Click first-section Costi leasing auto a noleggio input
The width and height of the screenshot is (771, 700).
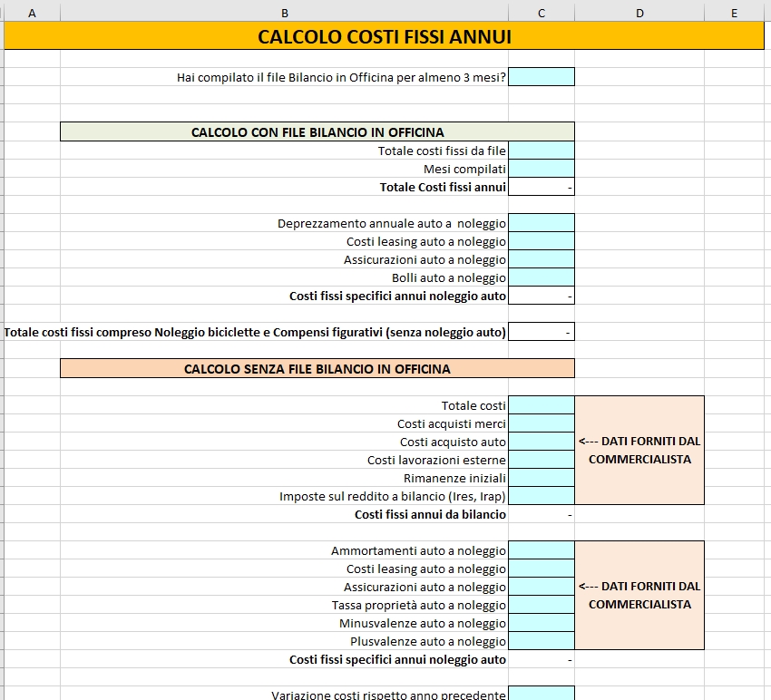542,241
